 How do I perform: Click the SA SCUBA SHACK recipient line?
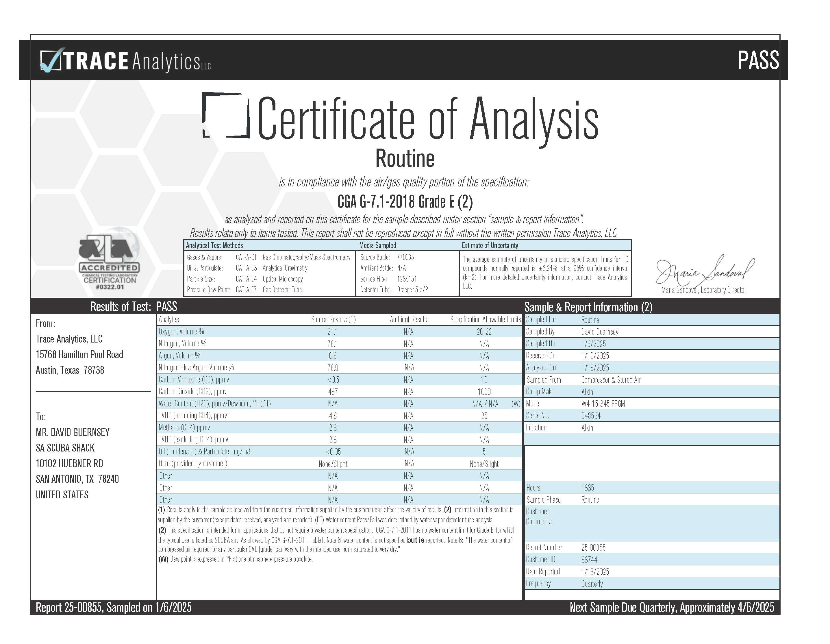tap(65, 448)
